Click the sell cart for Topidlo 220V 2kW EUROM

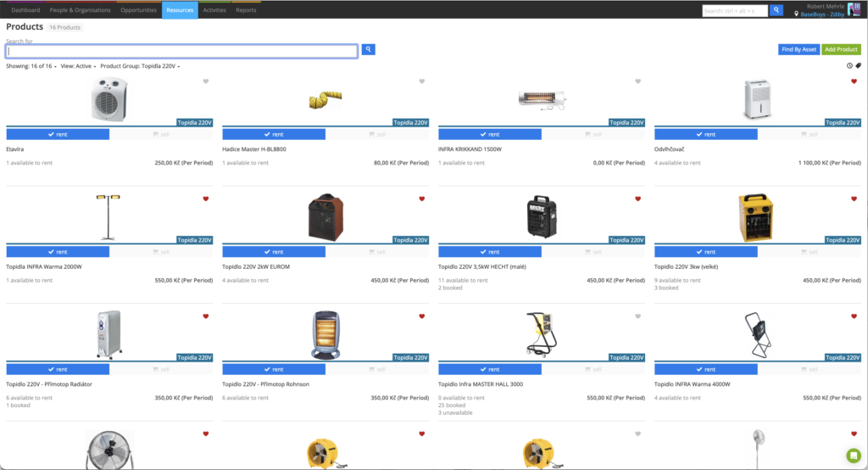point(376,252)
